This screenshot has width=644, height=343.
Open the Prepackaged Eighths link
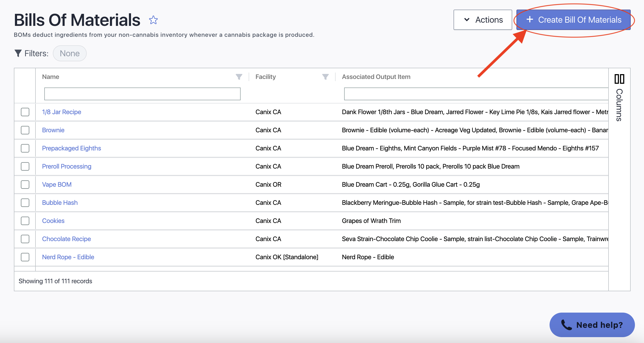[71, 148]
